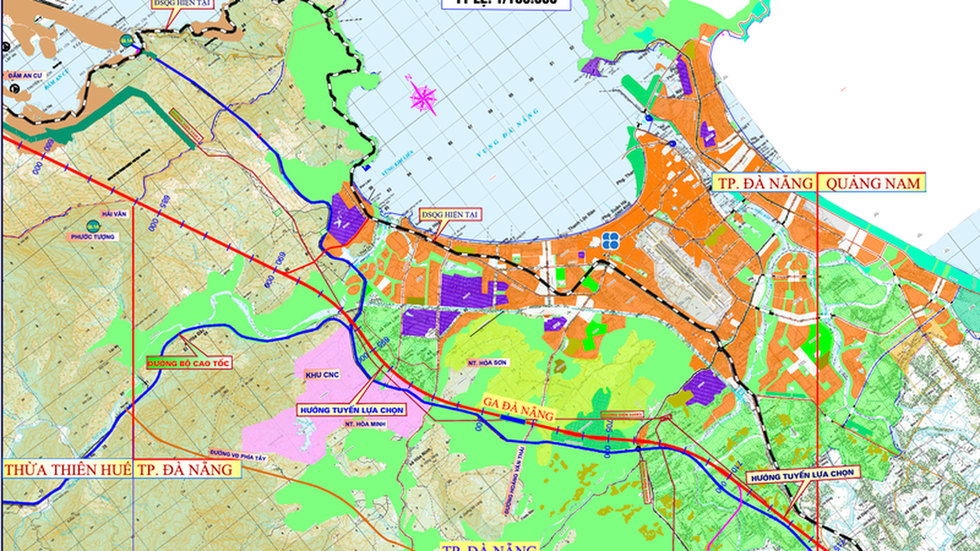Select the 'PHƯỚC TƯỢNG' label
The width and height of the screenshot is (980, 551).
tap(94, 237)
